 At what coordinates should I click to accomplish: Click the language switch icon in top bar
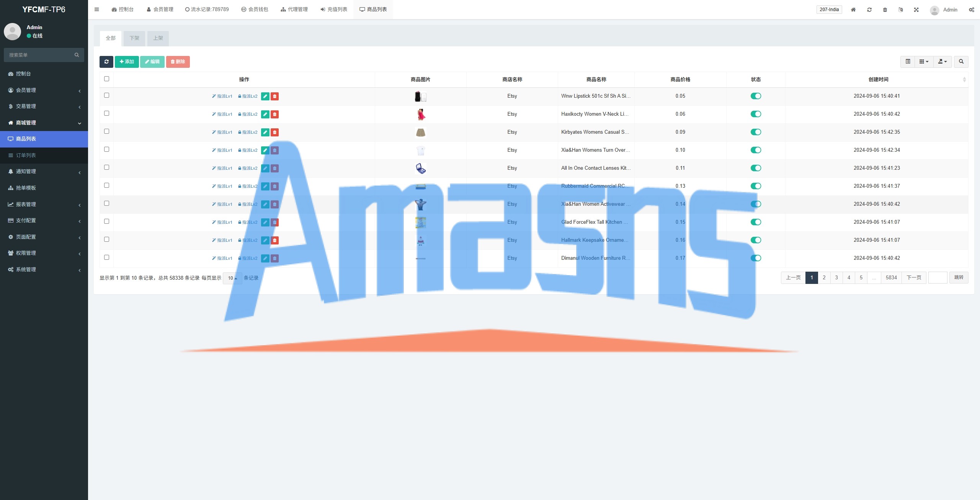point(901,10)
